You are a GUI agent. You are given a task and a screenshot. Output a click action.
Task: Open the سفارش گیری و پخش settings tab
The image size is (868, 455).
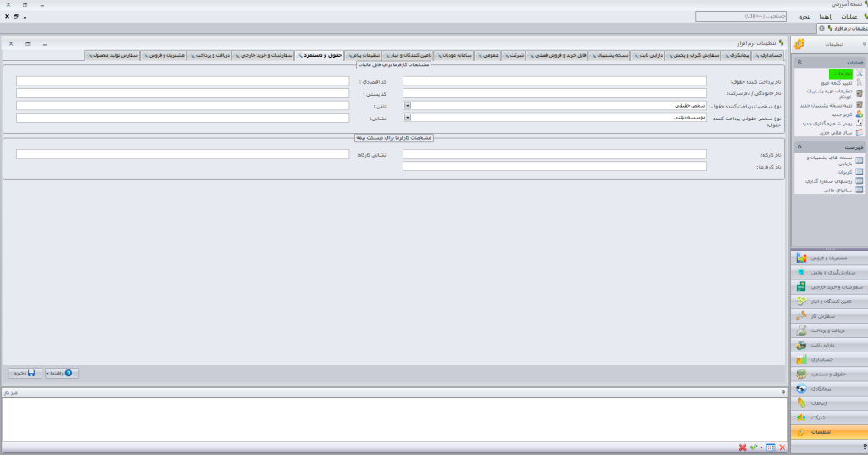[x=693, y=55]
